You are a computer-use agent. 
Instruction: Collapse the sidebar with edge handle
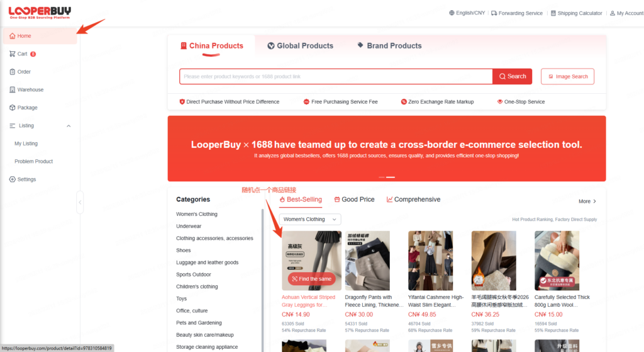pos(80,202)
